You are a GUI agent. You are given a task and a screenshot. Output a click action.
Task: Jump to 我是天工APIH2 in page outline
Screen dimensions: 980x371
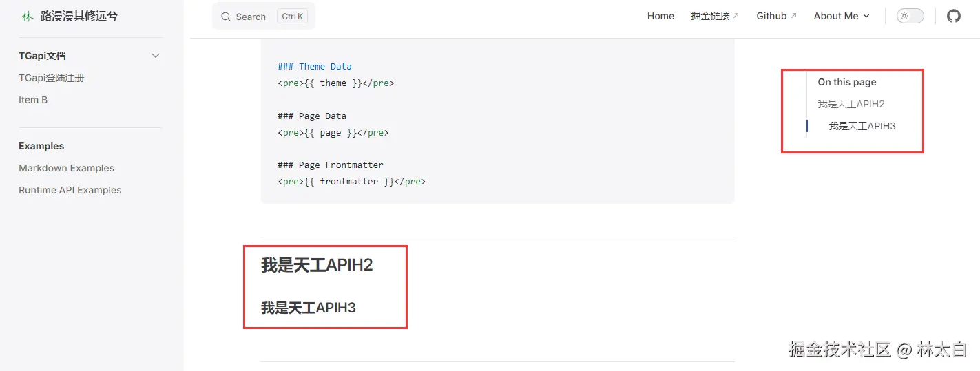[851, 104]
